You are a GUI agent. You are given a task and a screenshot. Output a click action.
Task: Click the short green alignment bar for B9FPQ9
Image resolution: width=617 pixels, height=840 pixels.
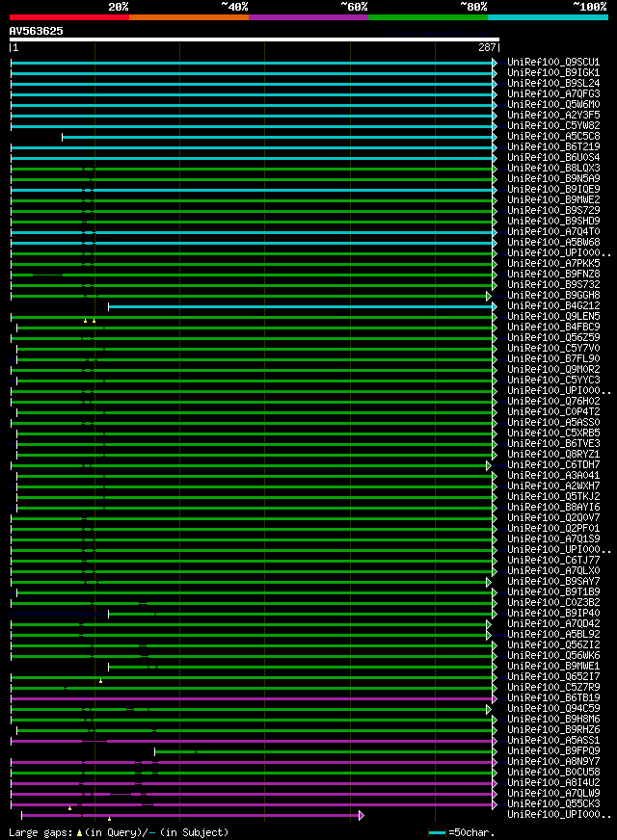click(x=324, y=751)
